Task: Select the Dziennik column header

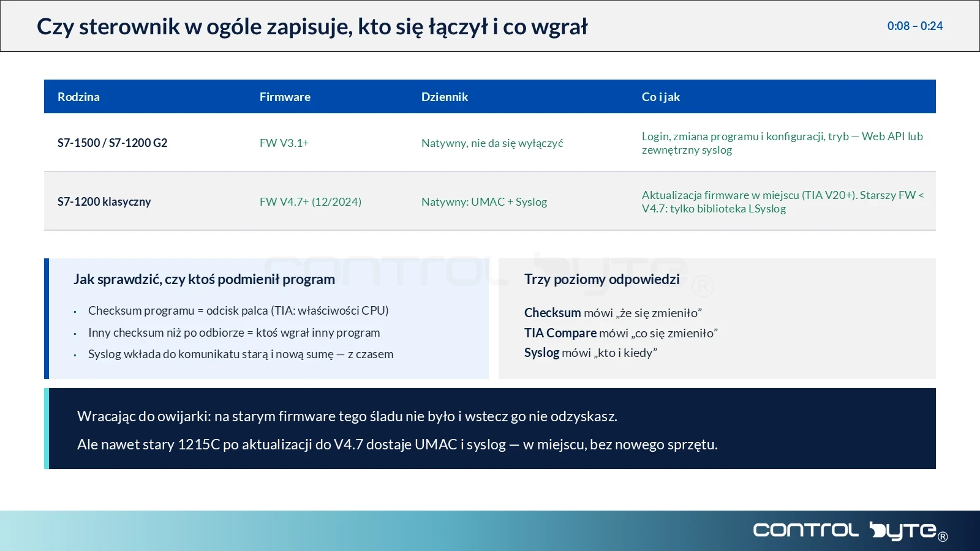Action: (445, 97)
